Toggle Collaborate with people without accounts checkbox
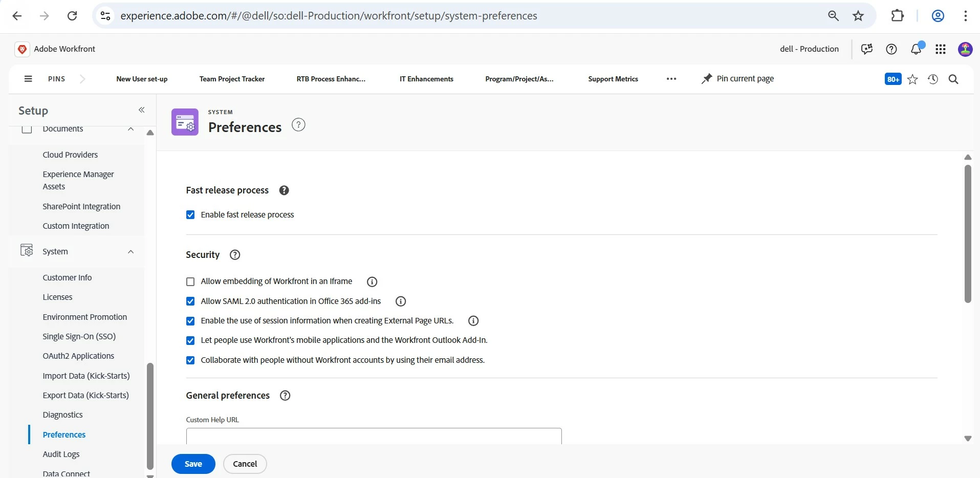Screen dimensions: 980x478 click(x=190, y=360)
